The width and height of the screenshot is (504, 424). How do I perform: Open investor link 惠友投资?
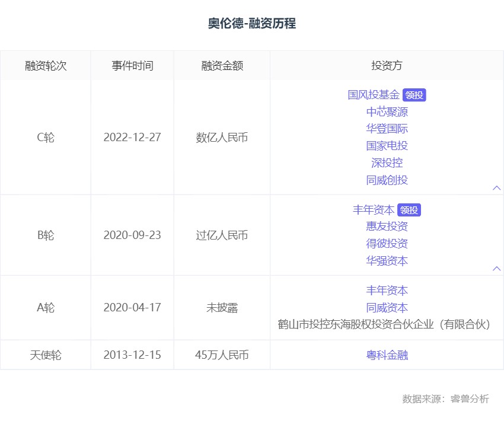coord(387,227)
